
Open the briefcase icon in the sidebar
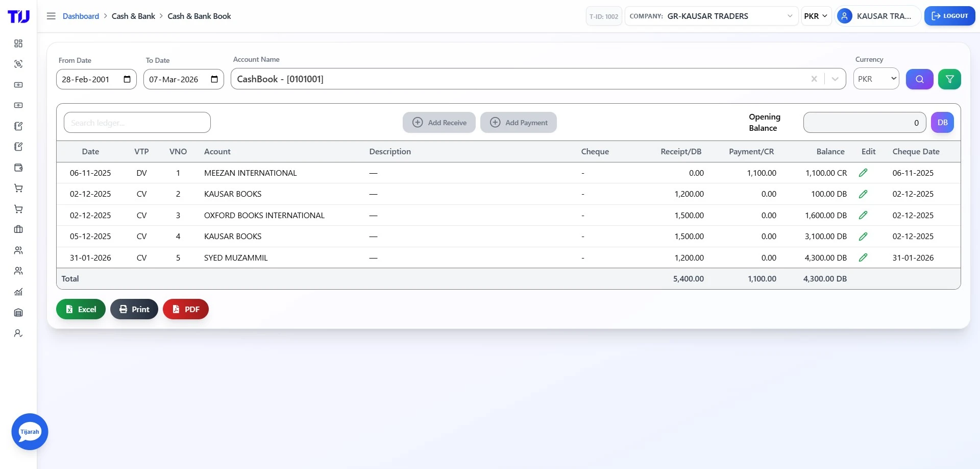(x=18, y=229)
